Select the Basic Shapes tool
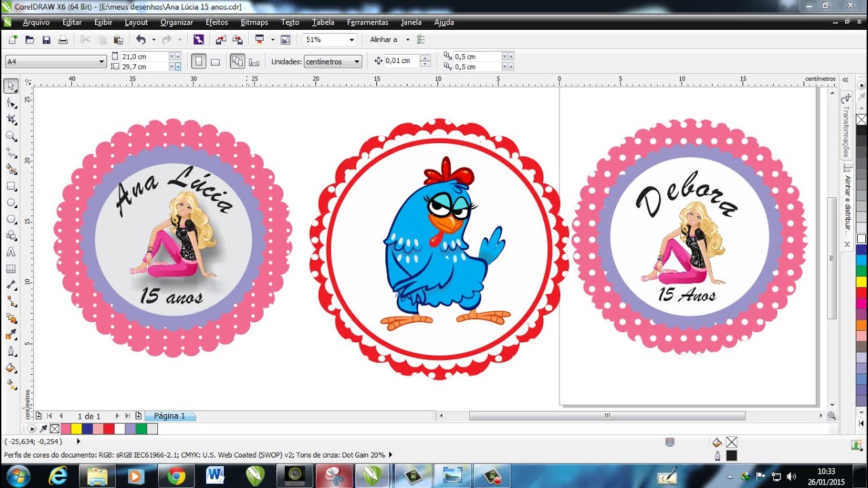868x488 pixels. point(11,236)
